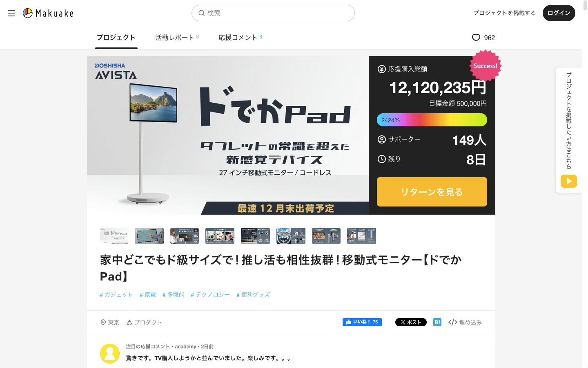Focus the 検索 search field

tap(273, 13)
